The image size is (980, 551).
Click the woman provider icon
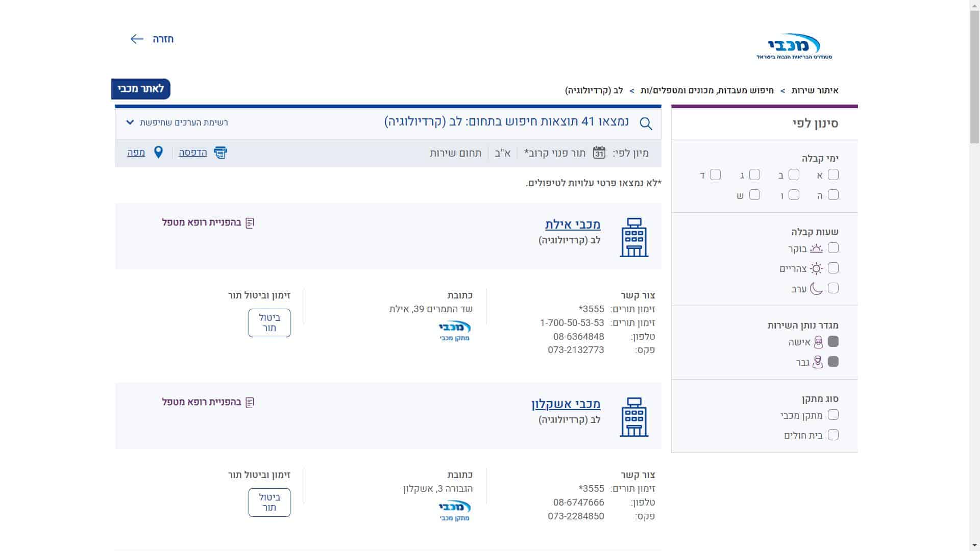point(818,342)
